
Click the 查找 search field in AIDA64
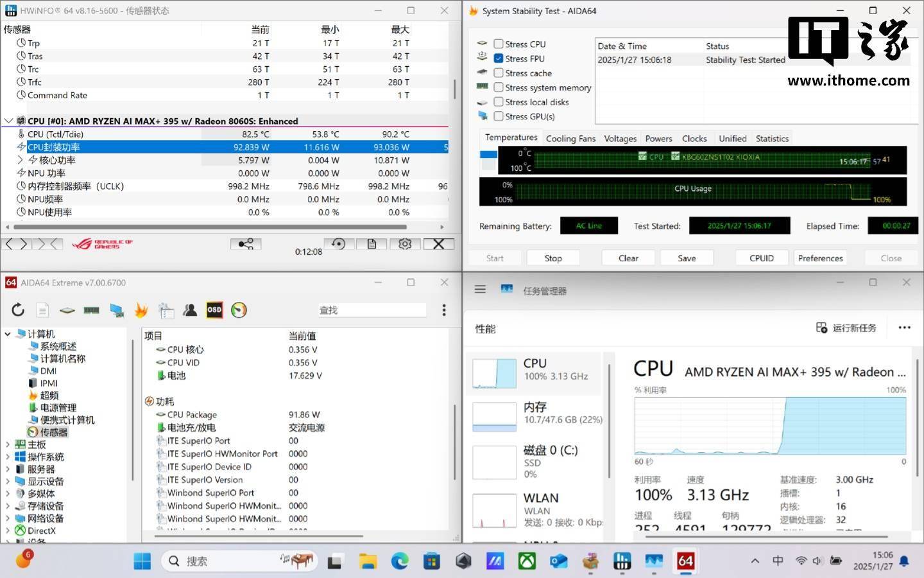pyautogui.click(x=372, y=310)
